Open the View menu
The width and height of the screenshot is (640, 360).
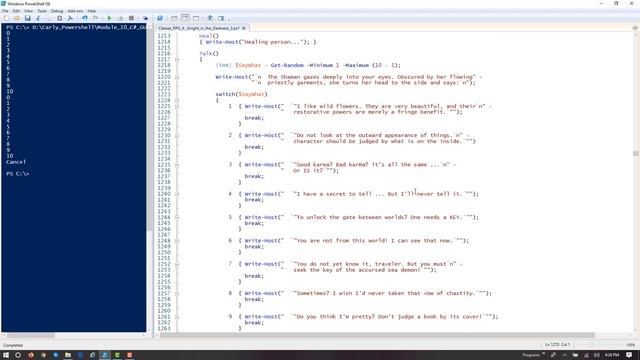[x=29, y=11]
